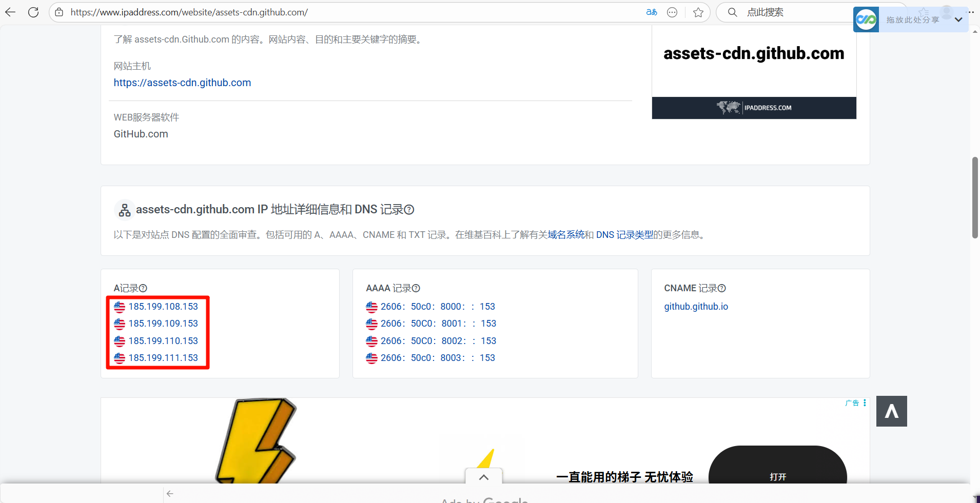Viewport: 980px width, 503px height.
Task: Go back with the browser back arrow
Action: coord(10,12)
